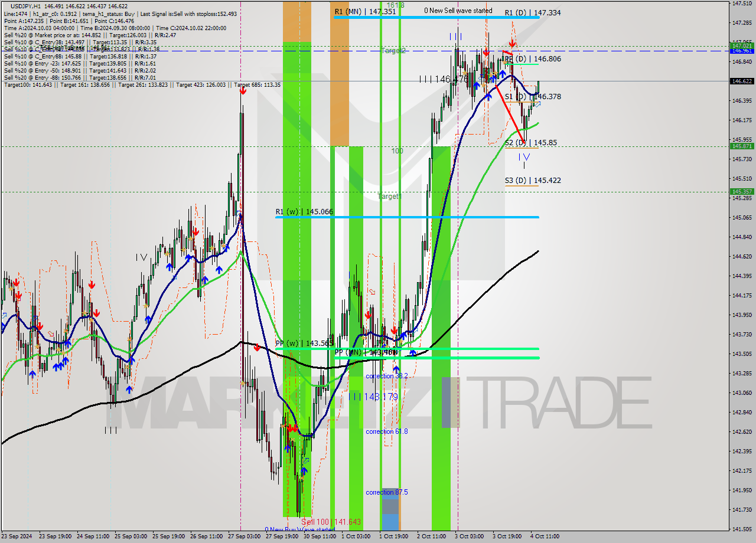756x543 pixels.
Task: Click the '30 Sep 11:00' time axis label
Action: 320,537
